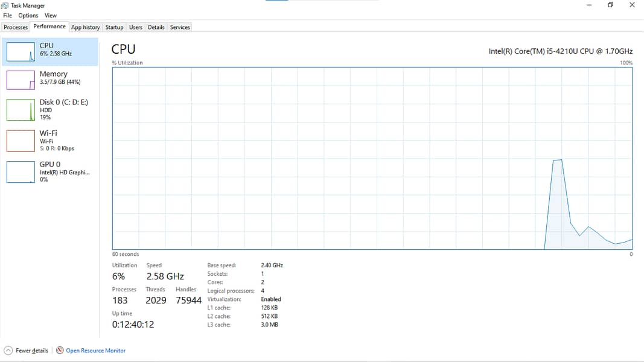Select the CPU mini graph thumbnail
The image size is (644, 362).
(x=21, y=52)
